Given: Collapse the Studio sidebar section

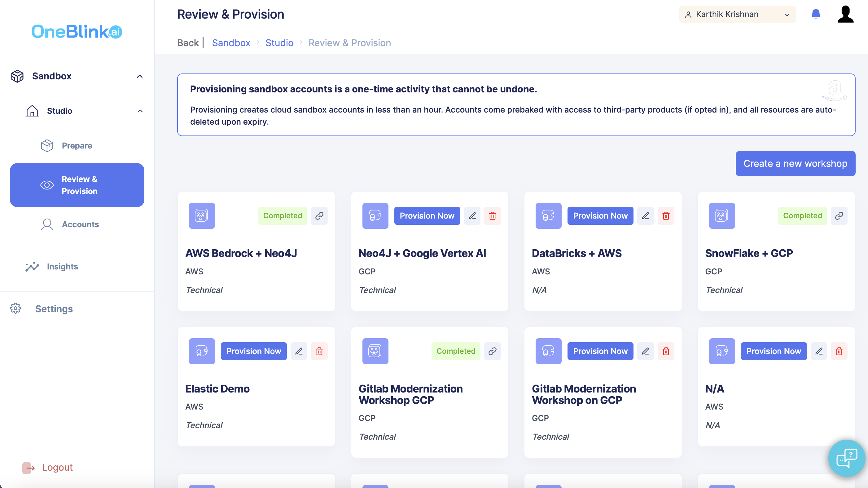Looking at the screenshot, I should pyautogui.click(x=140, y=111).
